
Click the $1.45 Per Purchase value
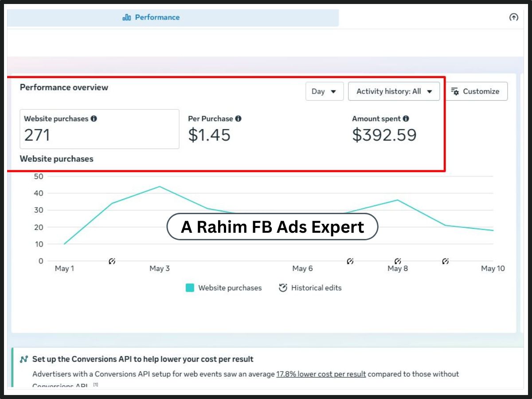point(209,135)
